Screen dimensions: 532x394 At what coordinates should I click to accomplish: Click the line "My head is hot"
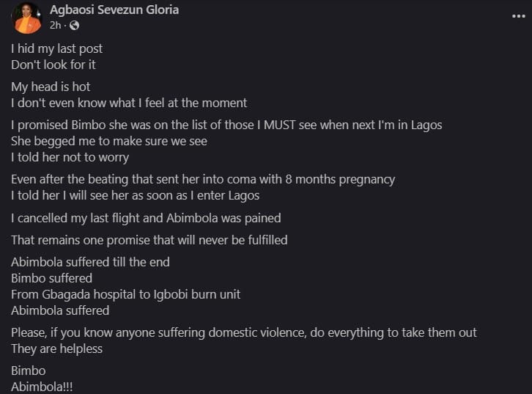[51, 87]
